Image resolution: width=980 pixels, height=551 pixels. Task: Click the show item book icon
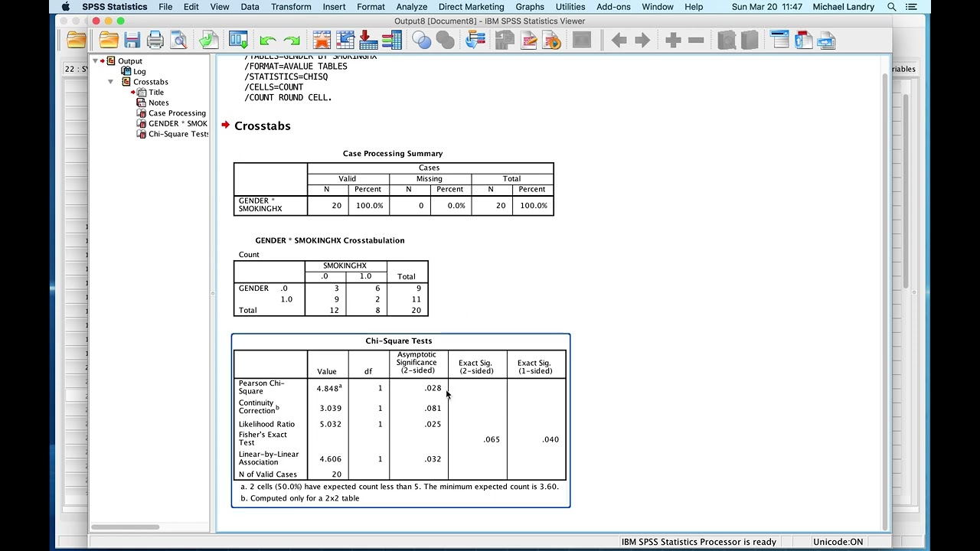point(727,40)
